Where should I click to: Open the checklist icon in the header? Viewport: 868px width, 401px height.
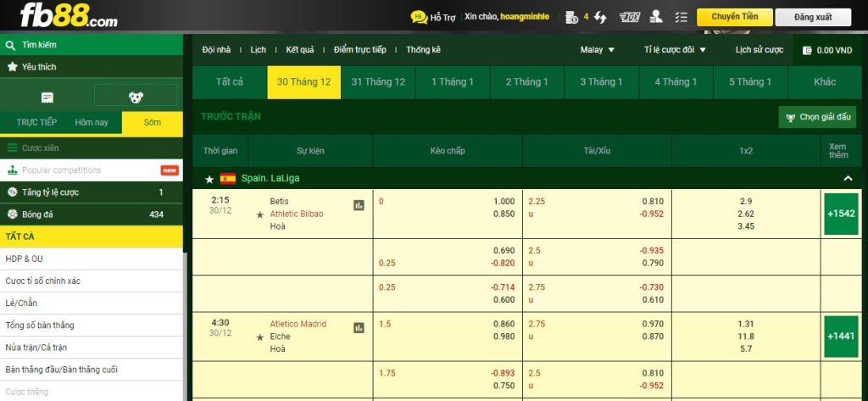(682, 17)
